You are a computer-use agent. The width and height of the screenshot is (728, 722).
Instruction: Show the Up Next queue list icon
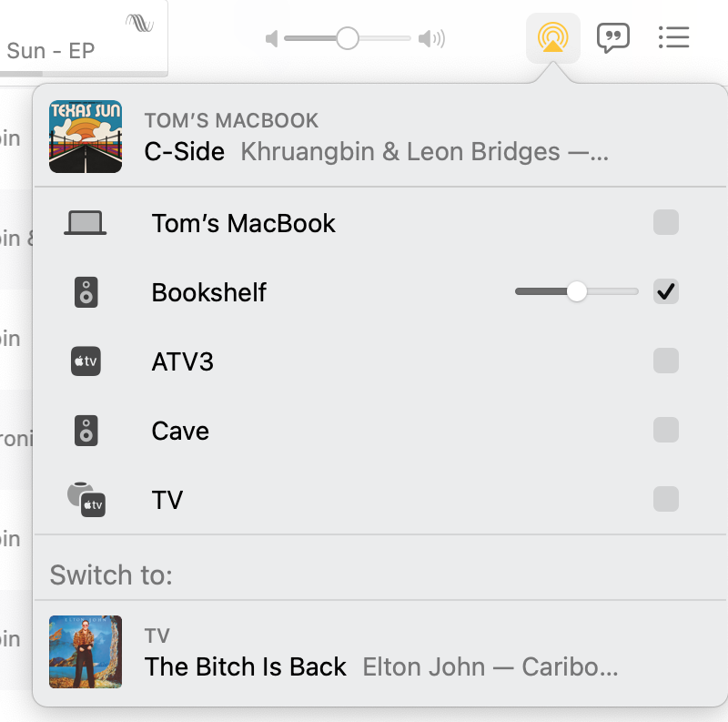click(x=672, y=37)
